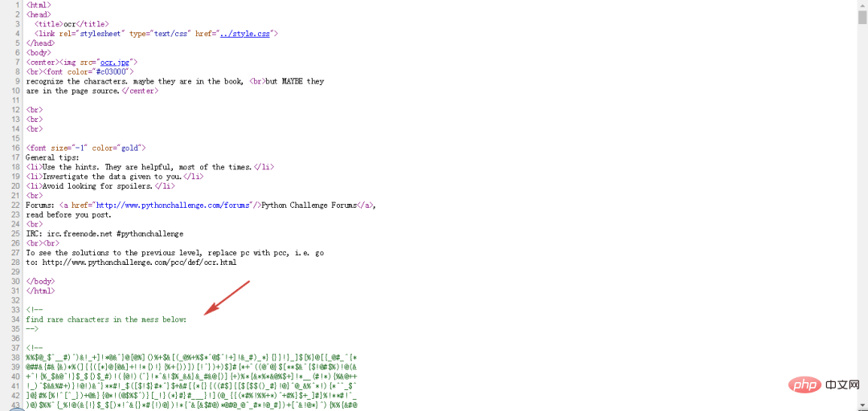Click the scrollbar up arrow
Screen dimensions: 868x411
click(862, 4)
